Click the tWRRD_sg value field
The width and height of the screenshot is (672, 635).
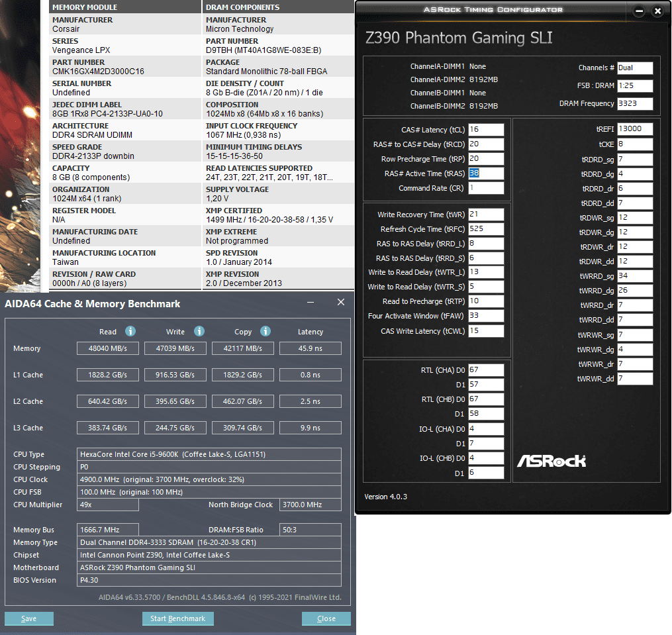pyautogui.click(x=635, y=276)
